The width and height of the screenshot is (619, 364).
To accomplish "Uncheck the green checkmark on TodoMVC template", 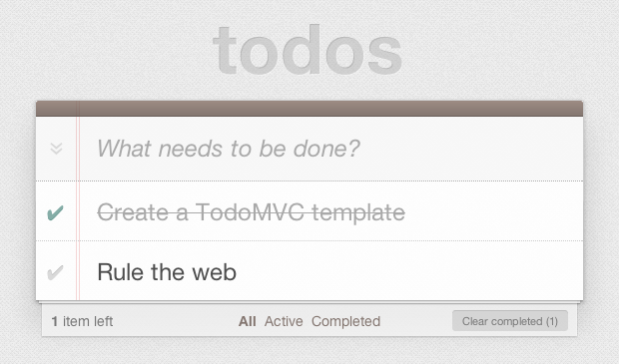I will (x=55, y=213).
